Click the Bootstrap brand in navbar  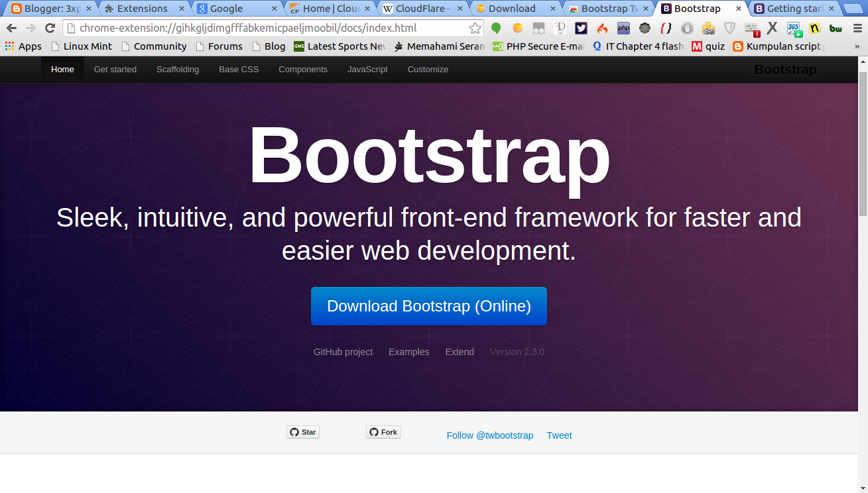pos(785,70)
